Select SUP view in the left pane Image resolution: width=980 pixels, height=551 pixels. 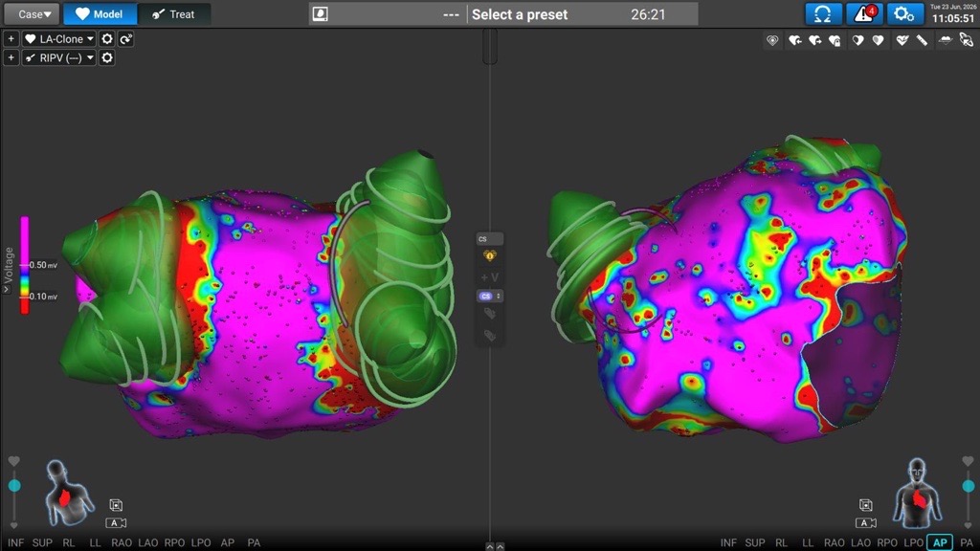[x=42, y=543]
